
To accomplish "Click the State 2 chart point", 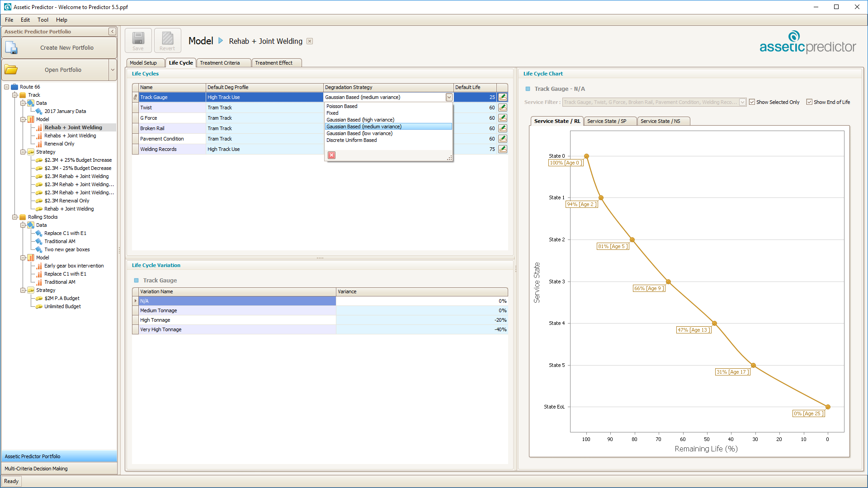I will point(632,239).
